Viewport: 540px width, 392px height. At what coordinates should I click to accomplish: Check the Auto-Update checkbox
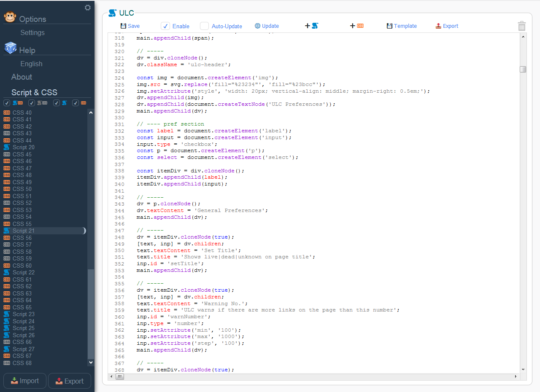[204, 26]
